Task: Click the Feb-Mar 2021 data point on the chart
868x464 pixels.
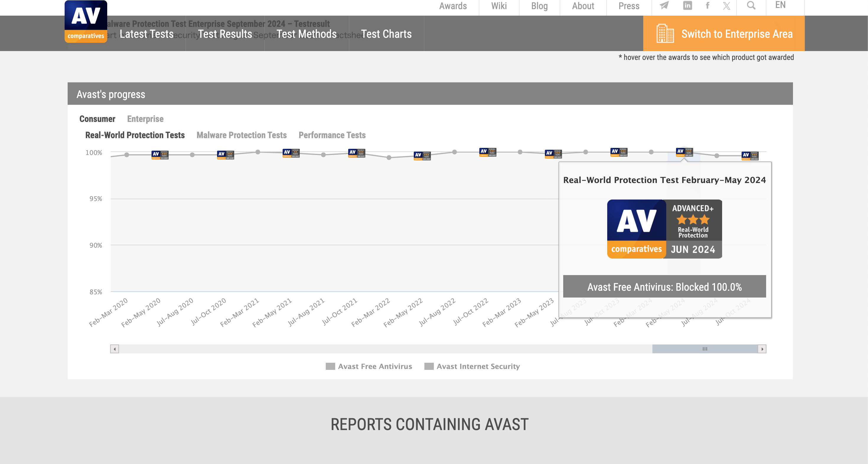Action: point(258,152)
